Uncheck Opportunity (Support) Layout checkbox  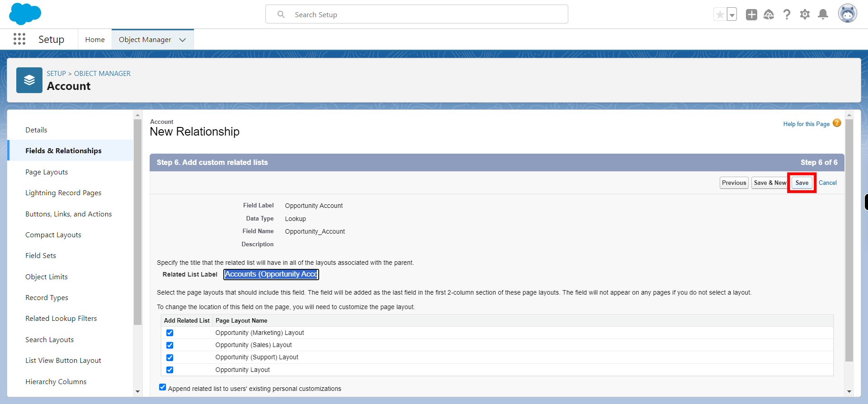tap(170, 357)
